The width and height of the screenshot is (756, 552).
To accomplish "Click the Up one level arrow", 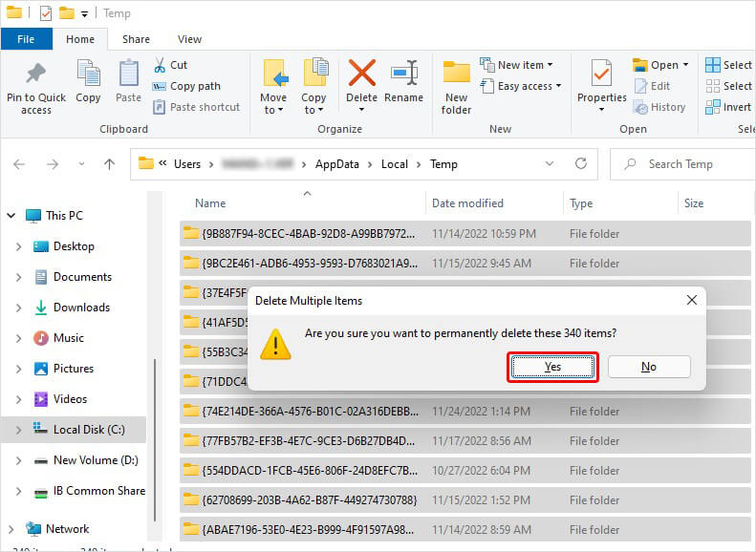I will [x=110, y=164].
